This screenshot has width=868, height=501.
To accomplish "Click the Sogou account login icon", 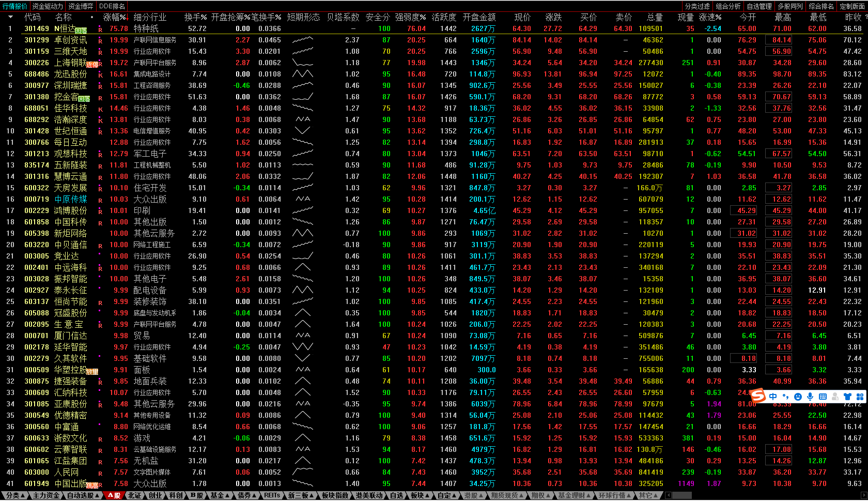I will click(x=835, y=397).
